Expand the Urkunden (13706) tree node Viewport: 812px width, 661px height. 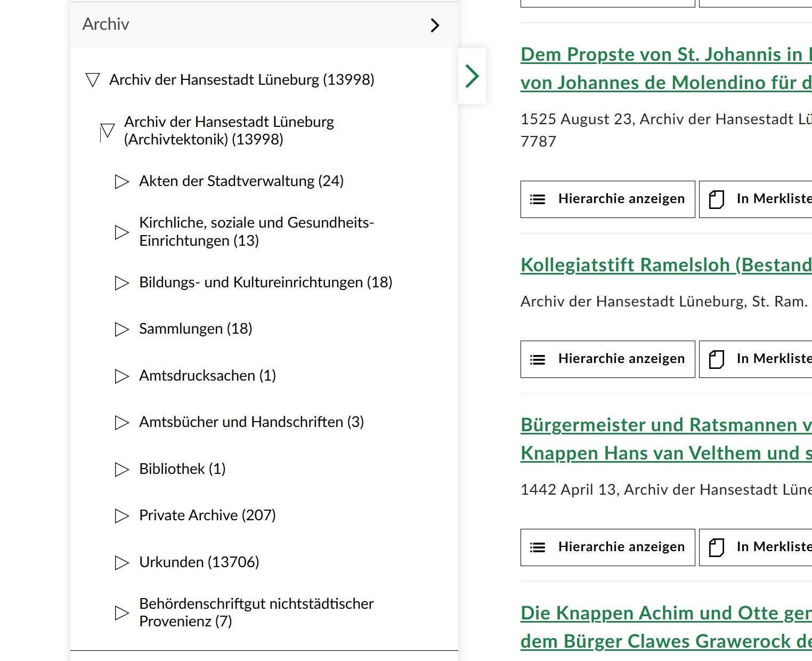121,563
